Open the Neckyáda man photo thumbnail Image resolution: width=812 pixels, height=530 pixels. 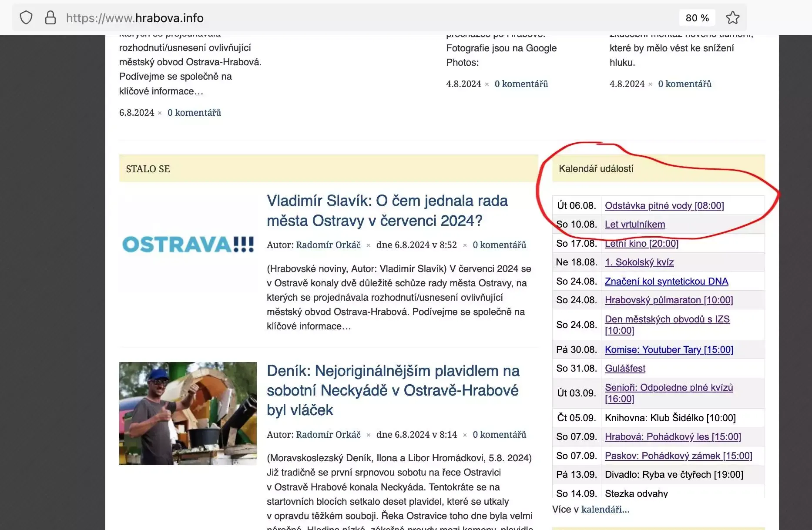188,413
